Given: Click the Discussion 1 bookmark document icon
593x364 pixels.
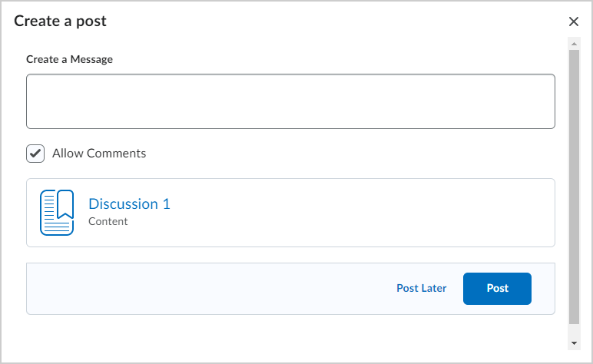Looking at the screenshot, I should pyautogui.click(x=57, y=213).
